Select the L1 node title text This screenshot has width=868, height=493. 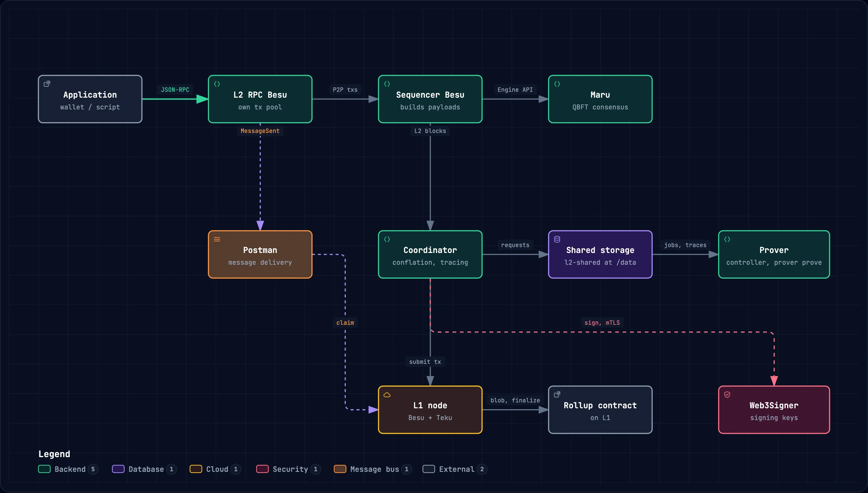(430, 406)
